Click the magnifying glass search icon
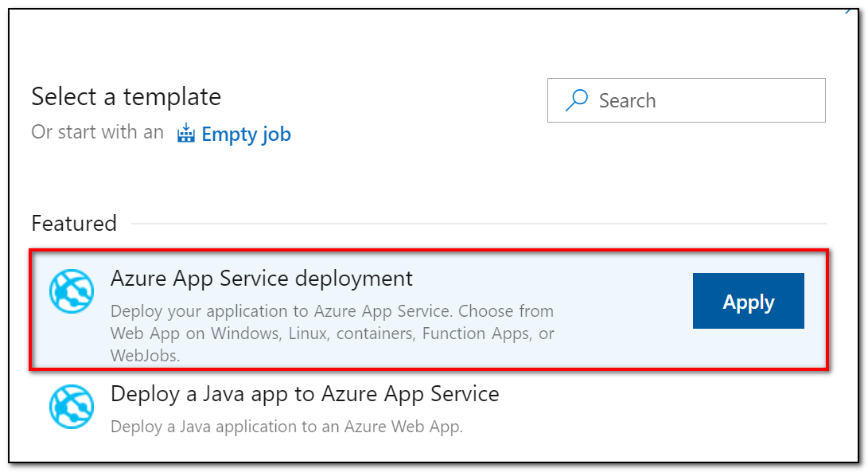 click(577, 100)
